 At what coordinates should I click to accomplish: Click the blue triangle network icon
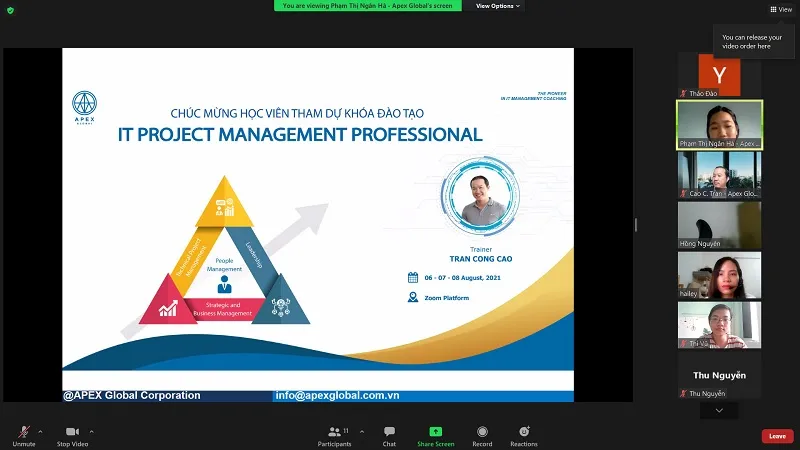coord(281,307)
